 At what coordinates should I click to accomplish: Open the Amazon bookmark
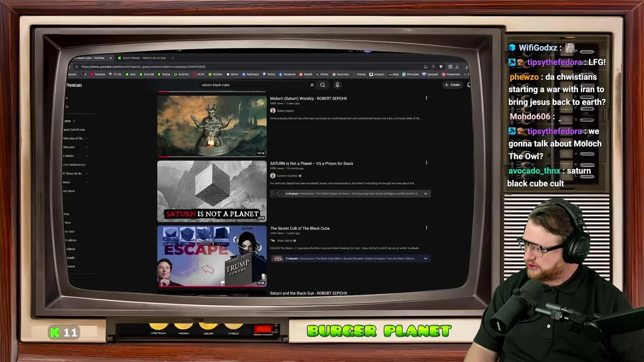[x=377, y=74]
